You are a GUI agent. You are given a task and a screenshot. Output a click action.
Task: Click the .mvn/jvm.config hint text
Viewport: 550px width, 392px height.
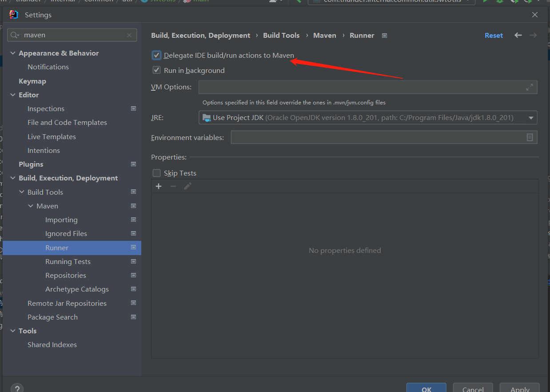[x=294, y=102]
